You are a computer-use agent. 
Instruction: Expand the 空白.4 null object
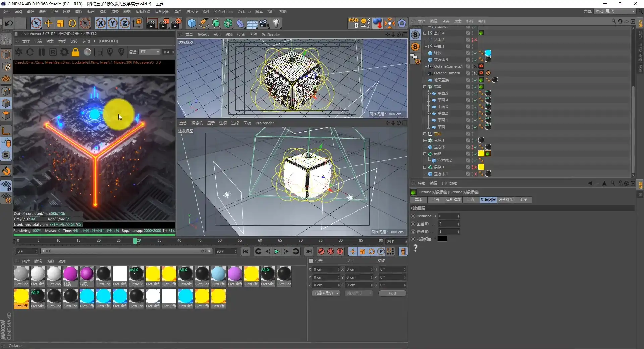(425, 33)
